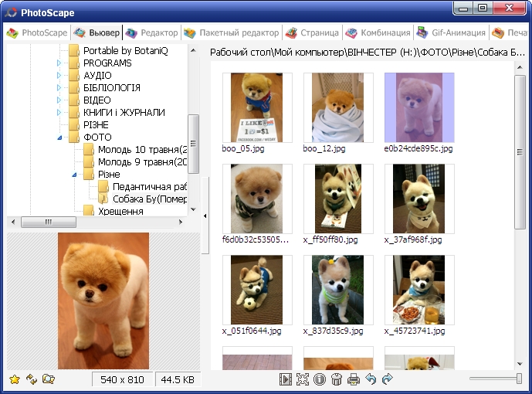This screenshot has width=532, height=394.
Task: Open the Gif-Анимация tab
Action: coord(451,33)
